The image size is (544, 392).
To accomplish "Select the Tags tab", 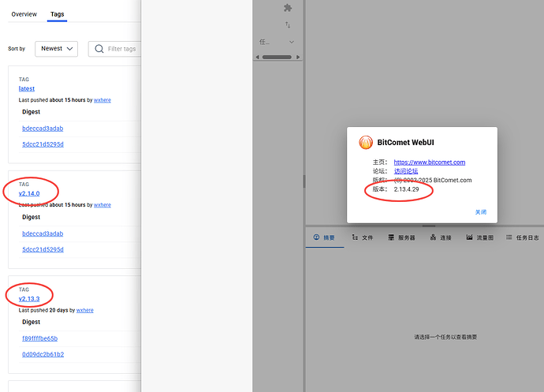I will point(58,14).
